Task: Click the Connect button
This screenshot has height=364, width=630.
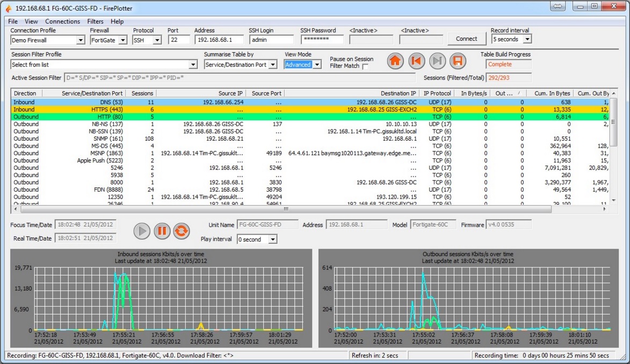Action: click(466, 39)
